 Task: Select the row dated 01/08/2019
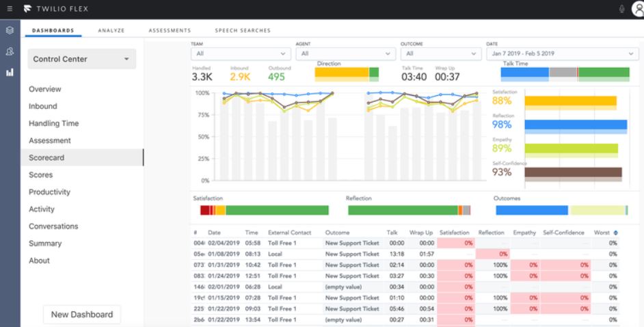coord(405,254)
